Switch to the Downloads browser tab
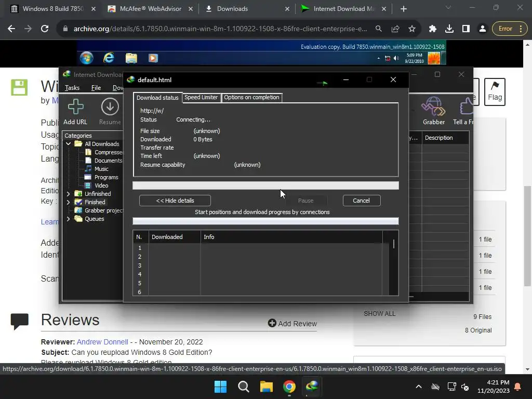Image resolution: width=532 pixels, height=399 pixels. click(247, 9)
